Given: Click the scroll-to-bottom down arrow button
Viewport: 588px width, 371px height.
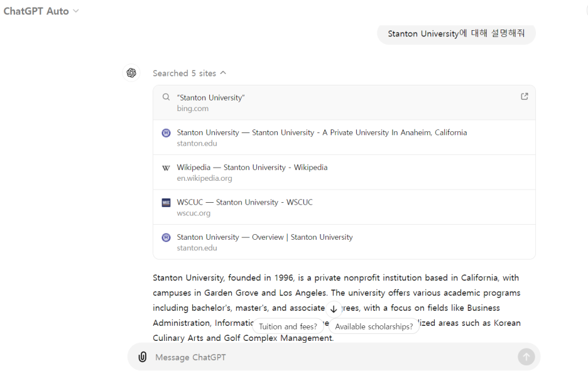Looking at the screenshot, I should 334,309.
